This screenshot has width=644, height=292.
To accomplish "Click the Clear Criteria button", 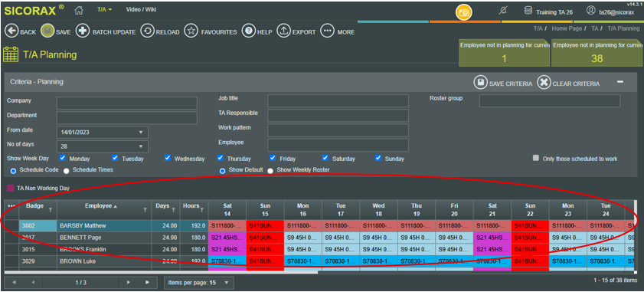I will point(568,83).
